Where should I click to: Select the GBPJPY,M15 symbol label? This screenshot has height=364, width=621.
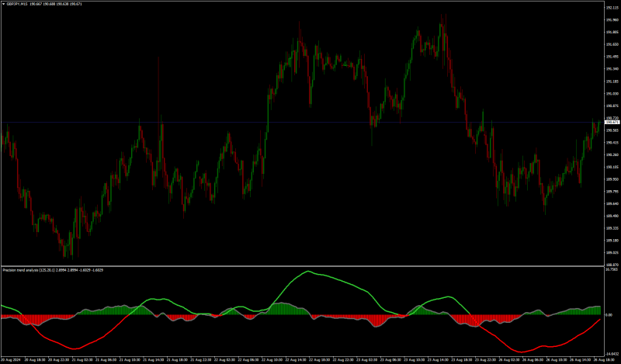click(x=16, y=4)
